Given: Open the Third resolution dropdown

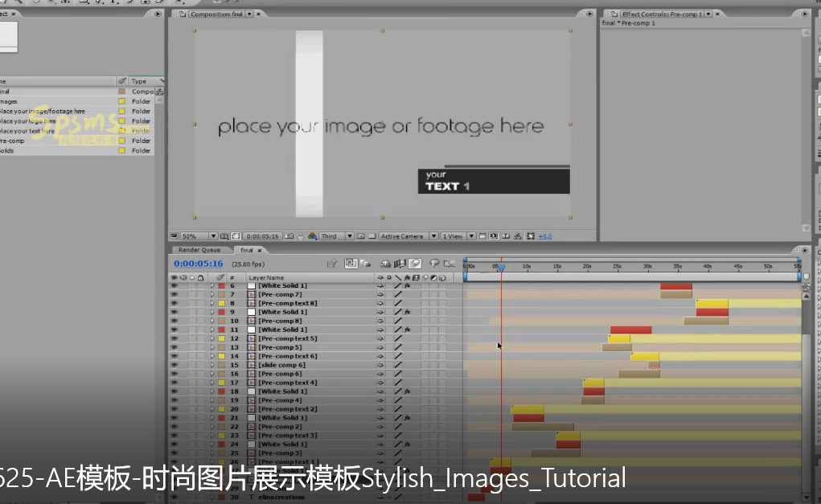Looking at the screenshot, I should 337,236.
